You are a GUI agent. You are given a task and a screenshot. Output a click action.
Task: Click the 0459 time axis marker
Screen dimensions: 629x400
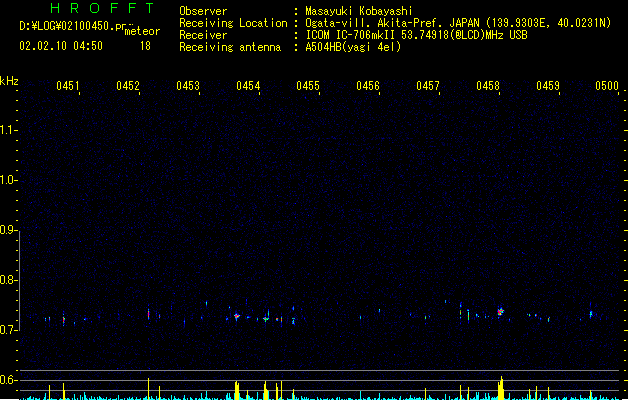[548, 86]
